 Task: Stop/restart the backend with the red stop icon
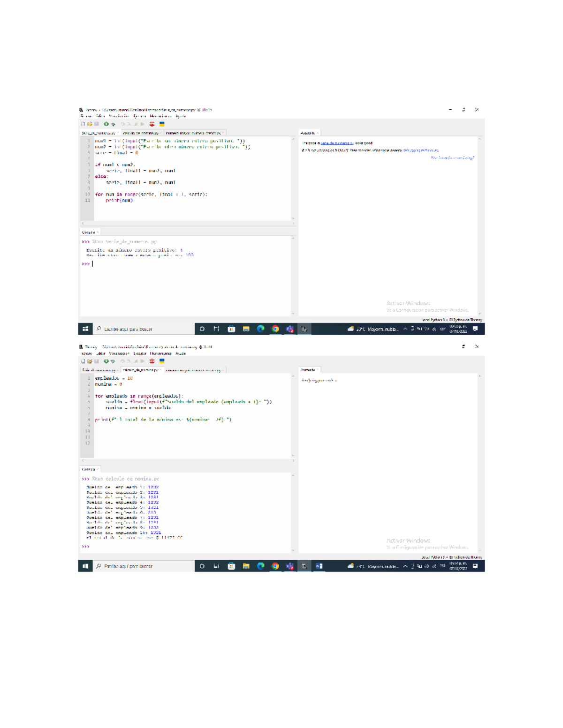[x=151, y=124]
